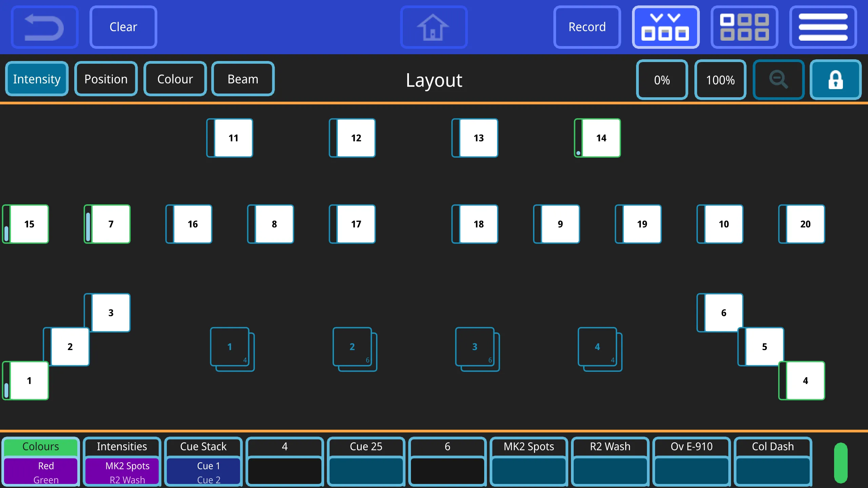This screenshot has height=488, width=868.
Task: Select the Colour tab
Action: coord(175,78)
